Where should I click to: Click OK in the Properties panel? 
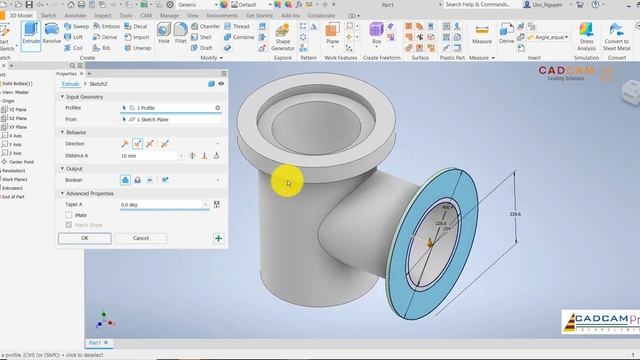tap(84, 238)
